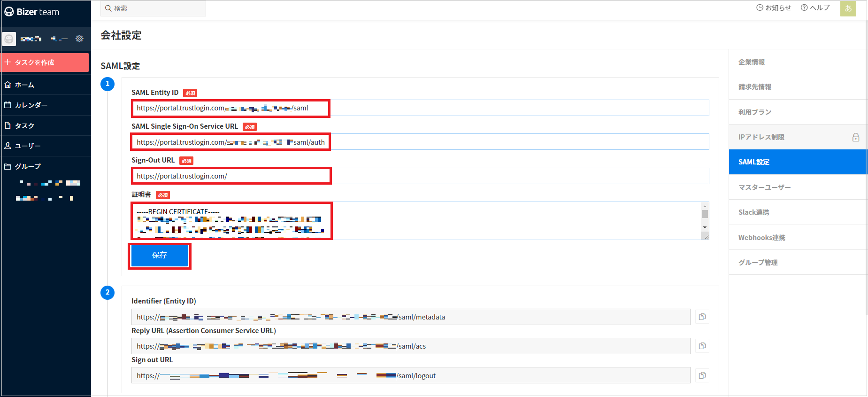Click the Identifier (Entity ID) field

[411, 317]
